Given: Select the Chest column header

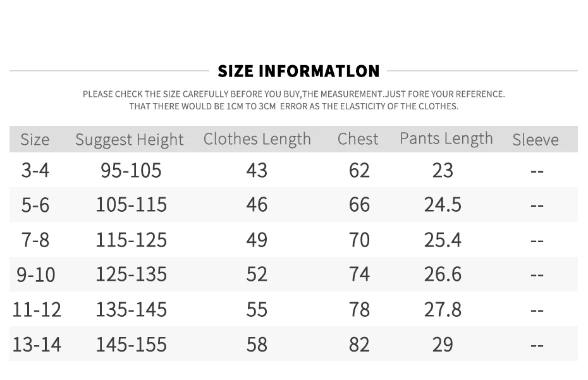Looking at the screenshot, I should click(x=358, y=139).
